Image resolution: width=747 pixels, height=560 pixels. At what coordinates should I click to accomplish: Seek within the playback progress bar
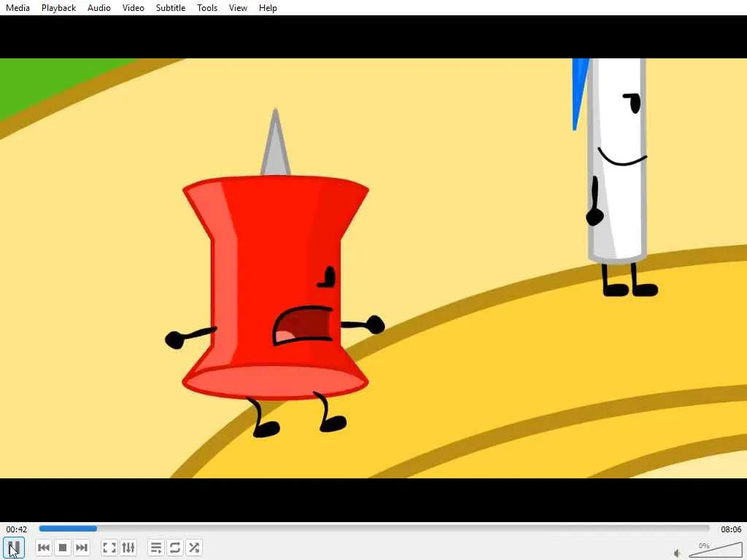tap(374, 529)
